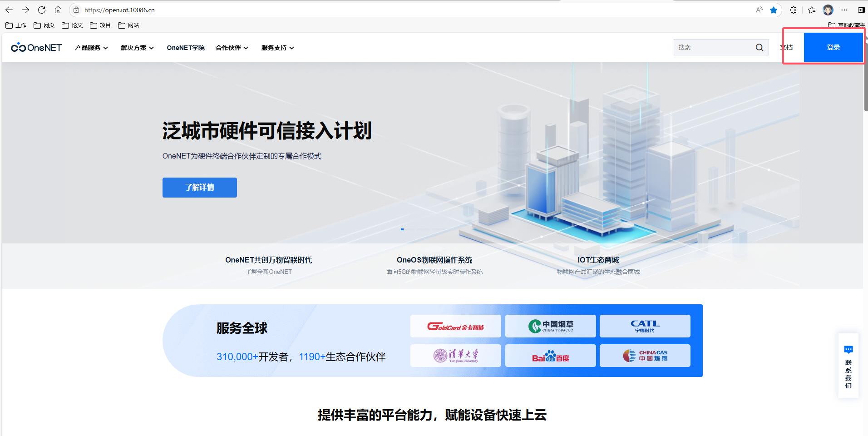Click the browser profile avatar
The image size is (868, 436).
pos(828,10)
